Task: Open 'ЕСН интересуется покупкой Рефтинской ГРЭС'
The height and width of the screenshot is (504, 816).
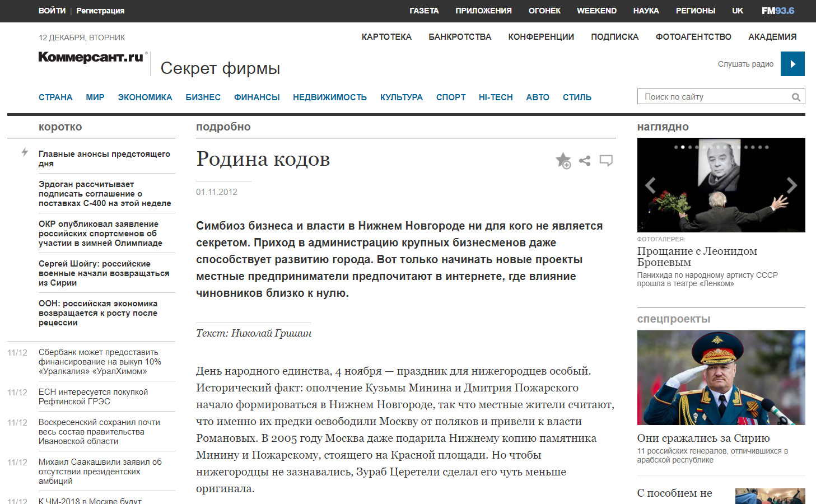Action: [x=93, y=396]
